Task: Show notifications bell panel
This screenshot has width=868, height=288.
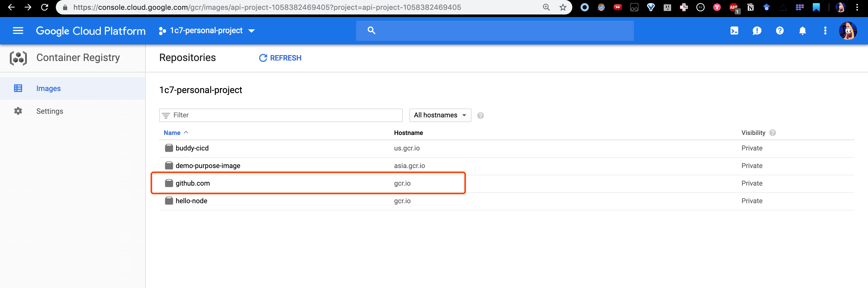Action: (802, 31)
